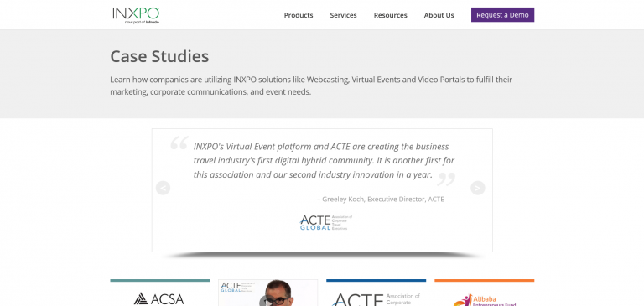Open the Products menu
Image resolution: width=644 pixels, height=306 pixels.
(299, 15)
